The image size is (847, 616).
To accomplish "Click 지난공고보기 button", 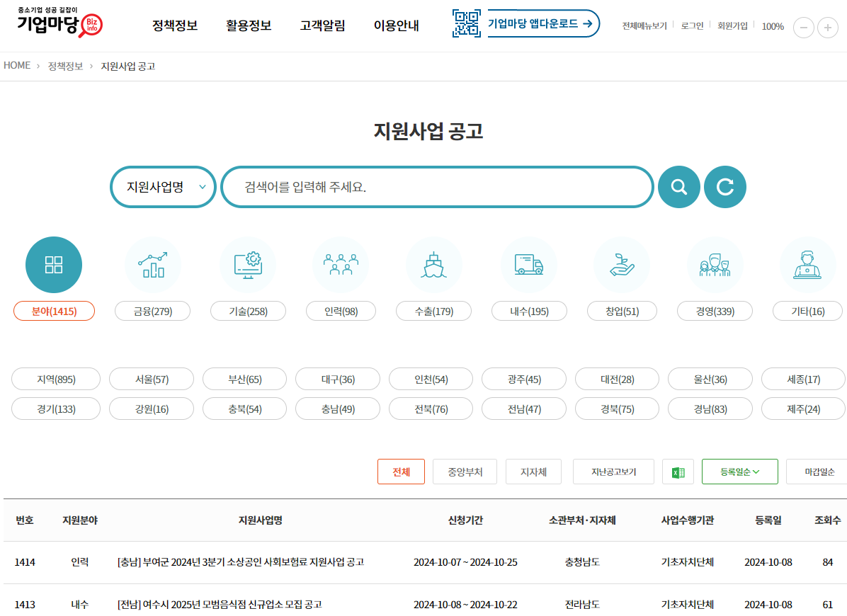I will (x=613, y=472).
